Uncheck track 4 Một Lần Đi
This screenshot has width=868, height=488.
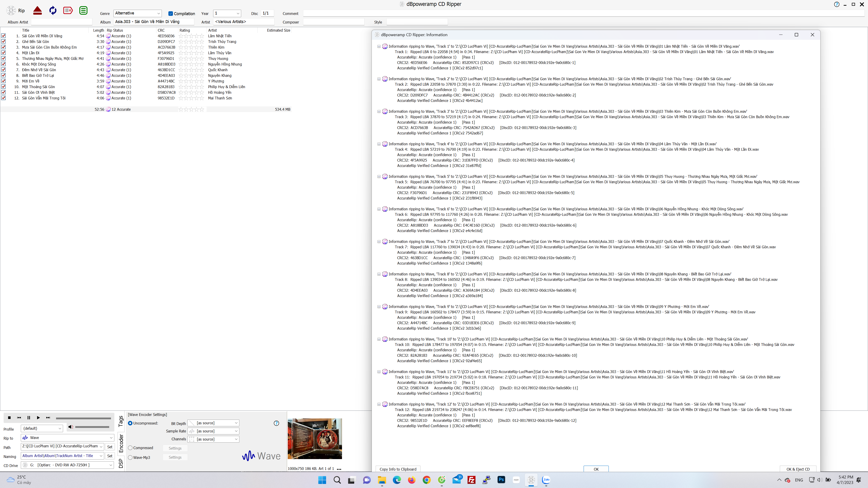[3, 53]
